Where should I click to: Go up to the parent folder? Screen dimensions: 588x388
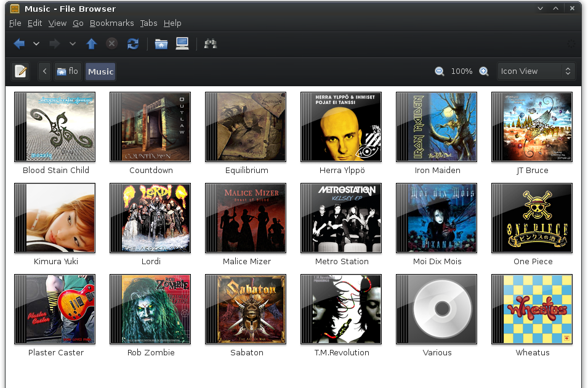(x=92, y=44)
